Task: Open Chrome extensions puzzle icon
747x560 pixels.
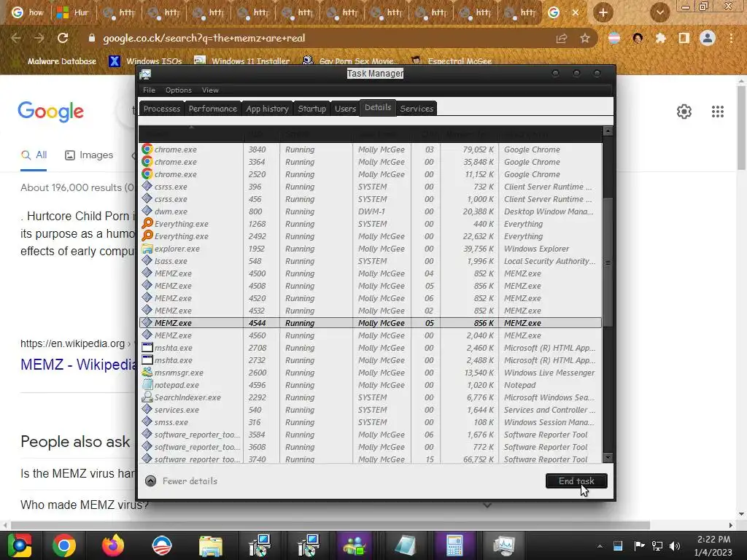Action: tap(660, 38)
